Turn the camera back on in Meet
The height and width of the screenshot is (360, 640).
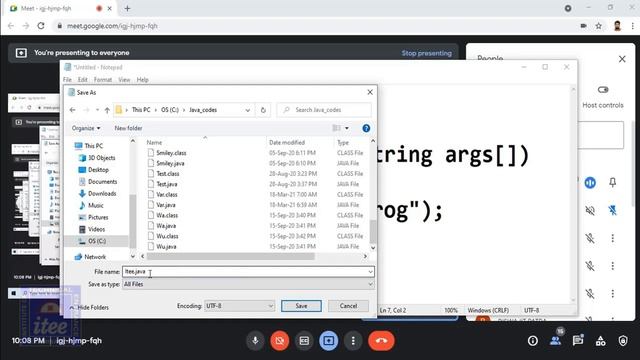point(280,340)
